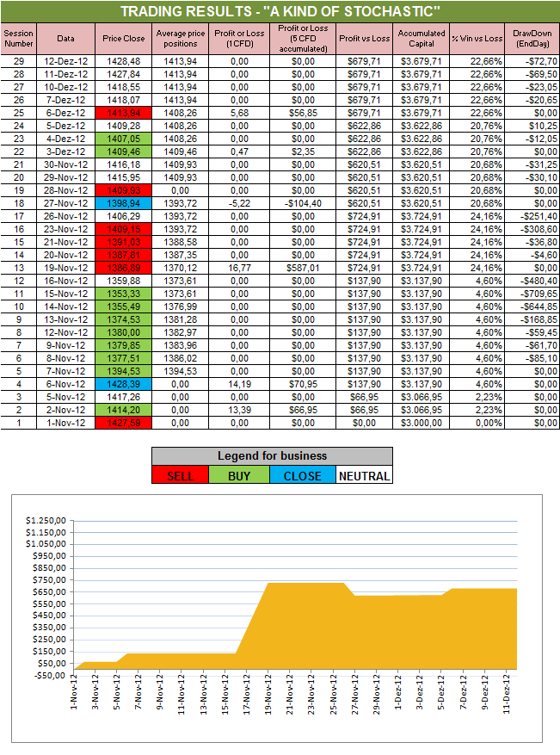Select the profit value $587,01
The width and height of the screenshot is (560, 755).
(303, 268)
